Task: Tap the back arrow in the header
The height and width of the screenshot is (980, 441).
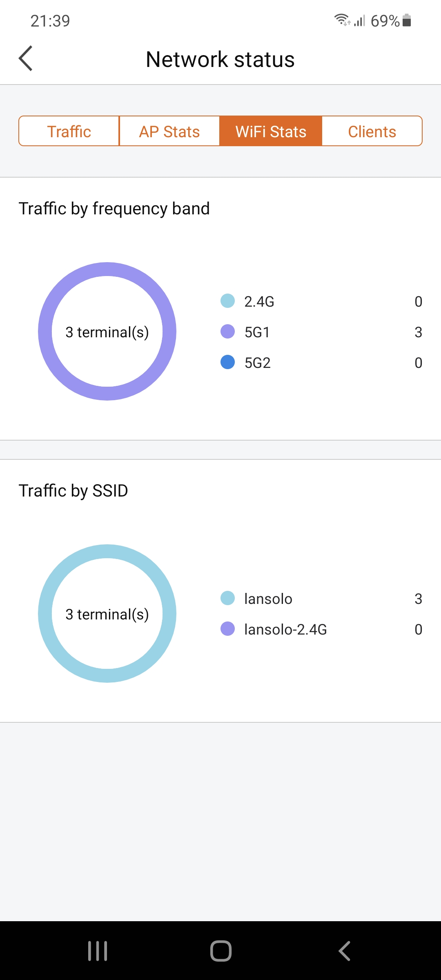Action: coord(25,58)
